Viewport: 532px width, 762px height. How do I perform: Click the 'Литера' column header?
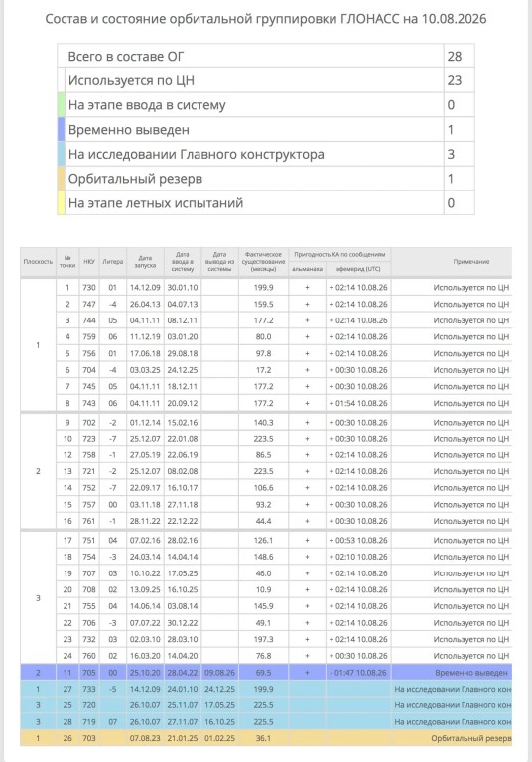[113, 262]
